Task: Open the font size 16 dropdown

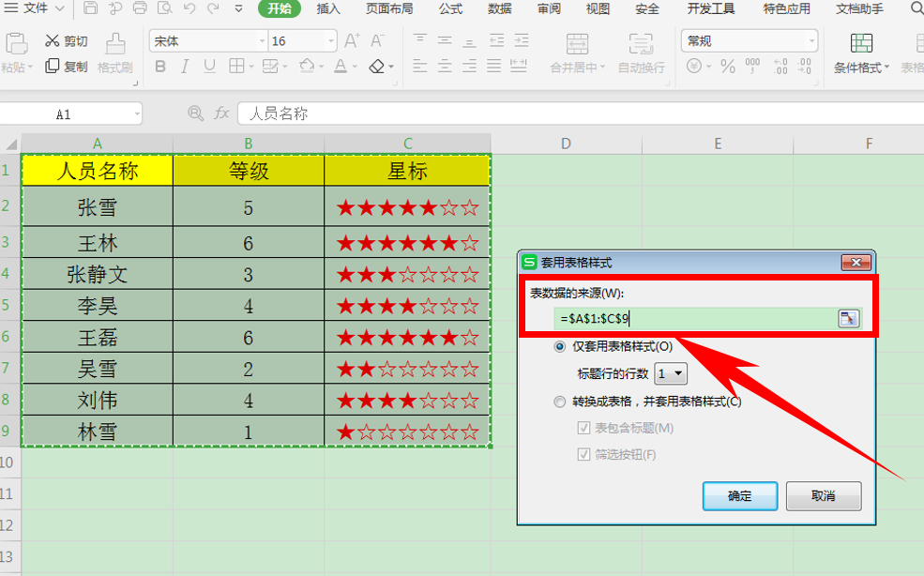Action: 331,41
